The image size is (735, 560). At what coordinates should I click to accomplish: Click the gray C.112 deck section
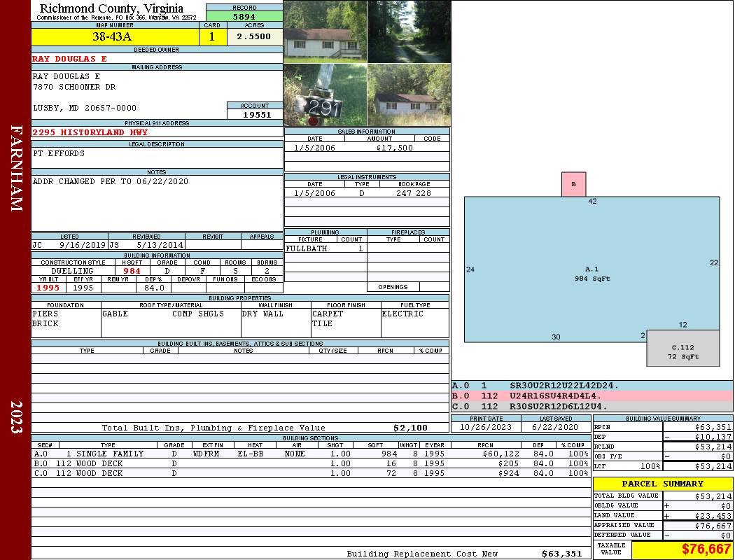pos(682,351)
